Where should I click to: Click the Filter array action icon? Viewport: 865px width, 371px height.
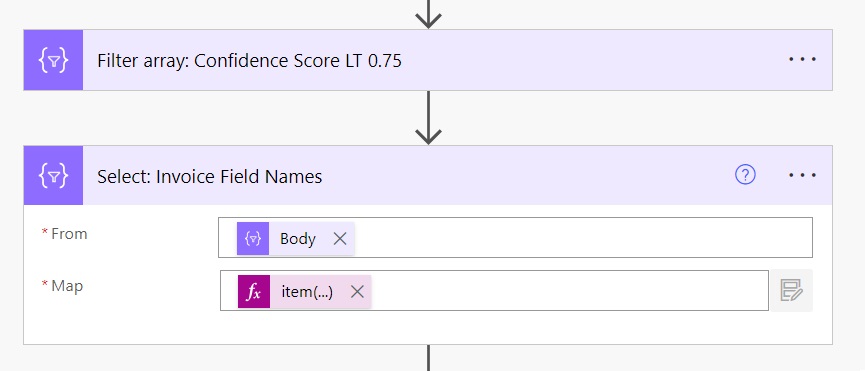point(53,60)
